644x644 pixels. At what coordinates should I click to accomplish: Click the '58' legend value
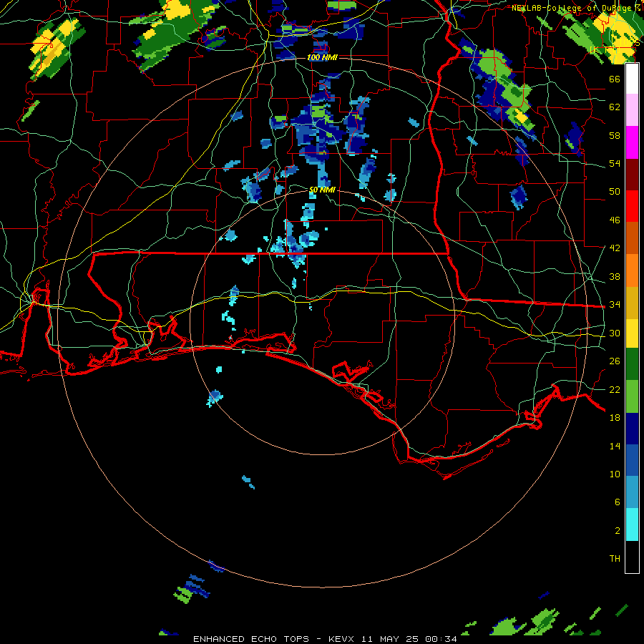point(615,135)
